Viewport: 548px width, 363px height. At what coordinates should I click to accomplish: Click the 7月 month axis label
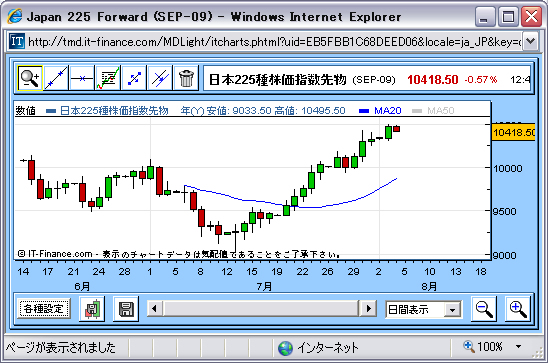point(264,286)
